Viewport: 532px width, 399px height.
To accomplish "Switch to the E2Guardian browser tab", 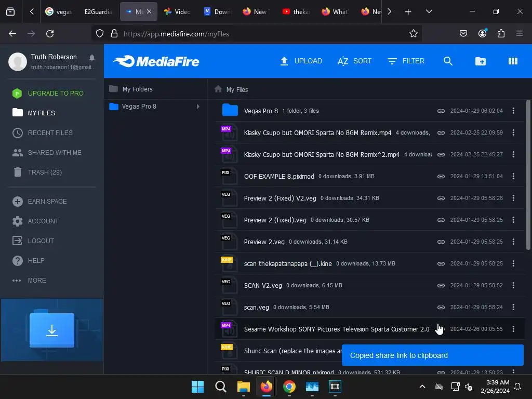I will pyautogui.click(x=98, y=12).
